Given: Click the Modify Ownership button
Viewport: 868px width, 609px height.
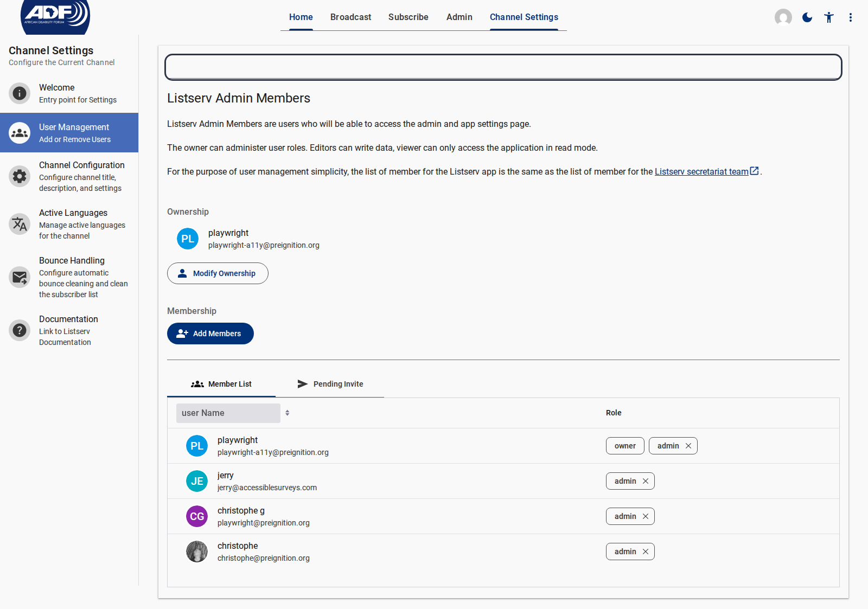Looking at the screenshot, I should click(x=218, y=273).
